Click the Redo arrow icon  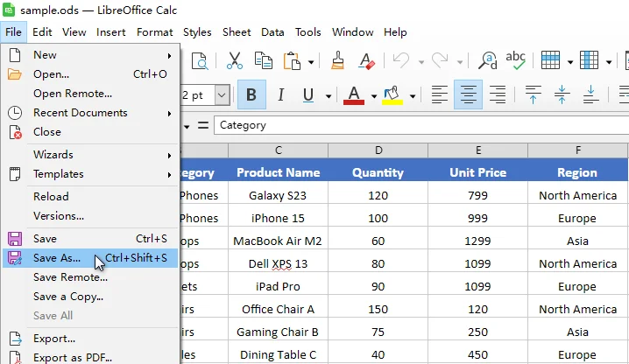pos(440,61)
